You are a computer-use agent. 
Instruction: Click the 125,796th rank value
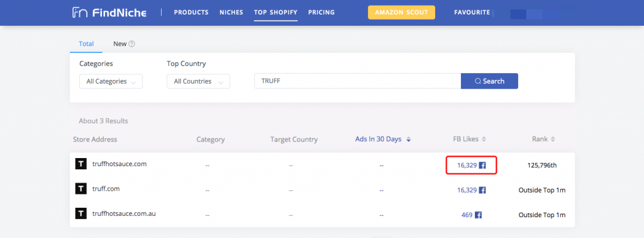click(542, 165)
